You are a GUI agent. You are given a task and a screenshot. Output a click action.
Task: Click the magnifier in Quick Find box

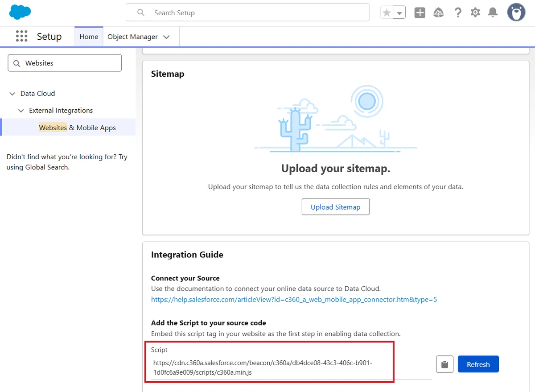[17, 63]
